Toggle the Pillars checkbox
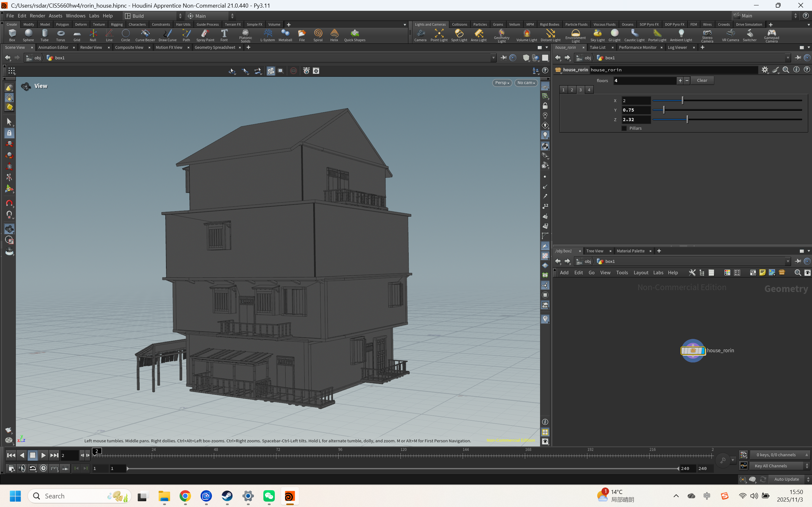The width and height of the screenshot is (812, 507). [x=624, y=128]
